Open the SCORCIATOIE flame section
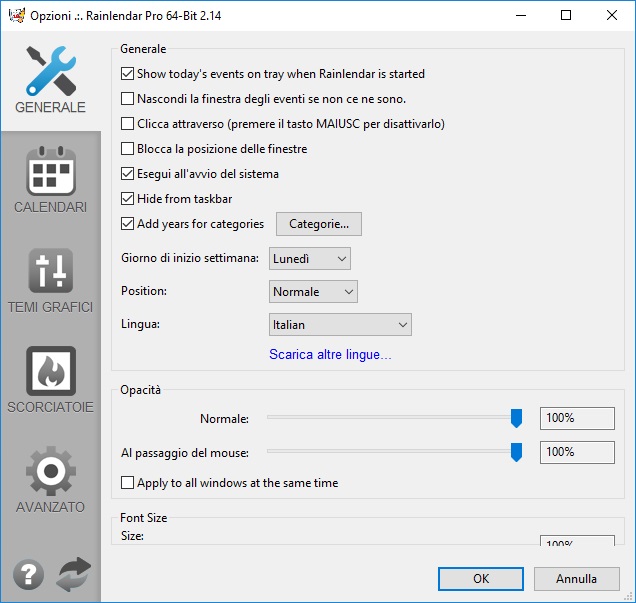 click(50, 380)
